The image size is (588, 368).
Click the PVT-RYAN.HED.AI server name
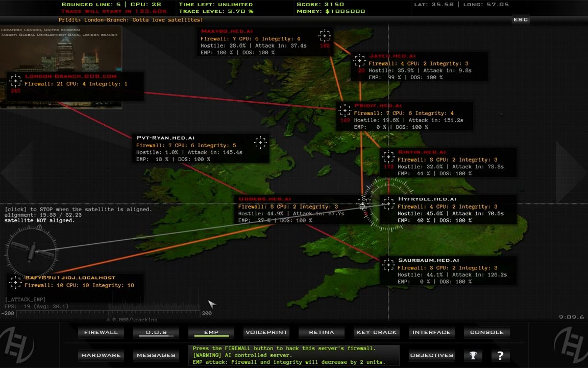(165, 138)
